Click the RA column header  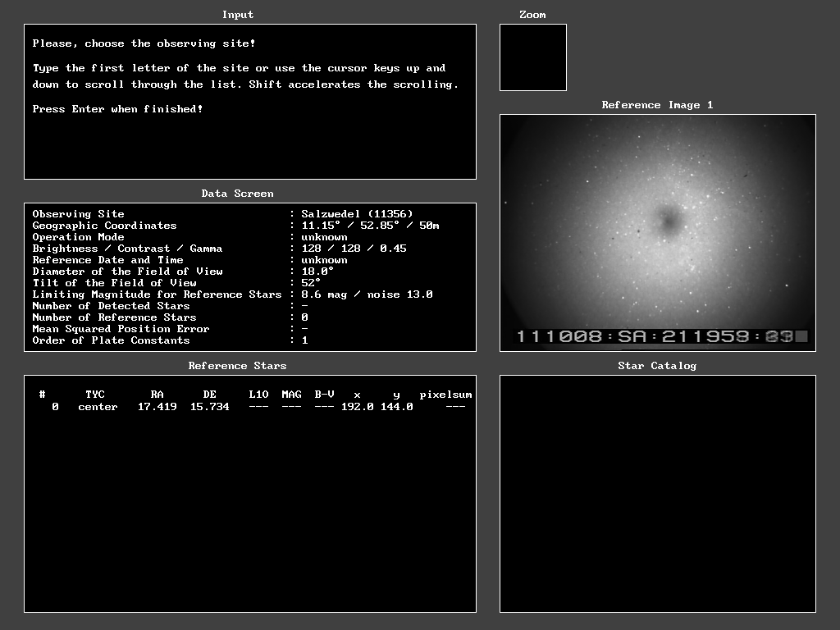(x=157, y=395)
